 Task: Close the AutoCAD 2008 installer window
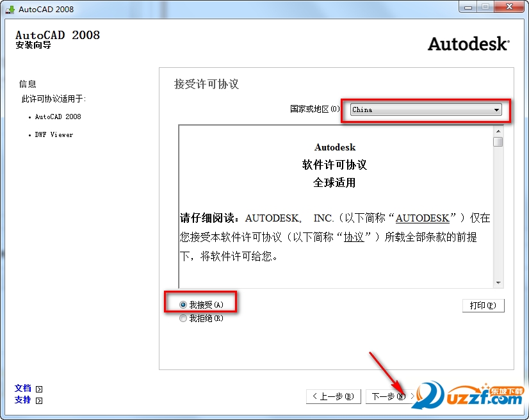click(510, 7)
